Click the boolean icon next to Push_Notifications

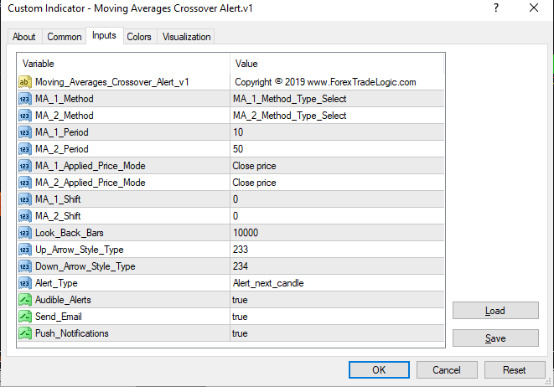(25, 333)
